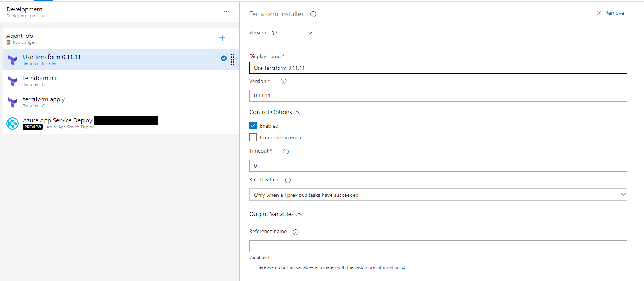
Task: Open the more information link
Action: point(382,267)
